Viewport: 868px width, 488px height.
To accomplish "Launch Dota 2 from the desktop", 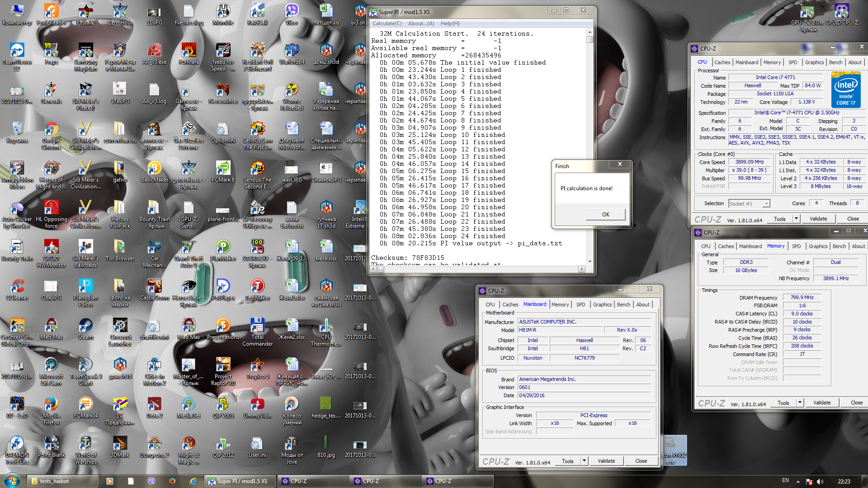I will (x=154, y=408).
